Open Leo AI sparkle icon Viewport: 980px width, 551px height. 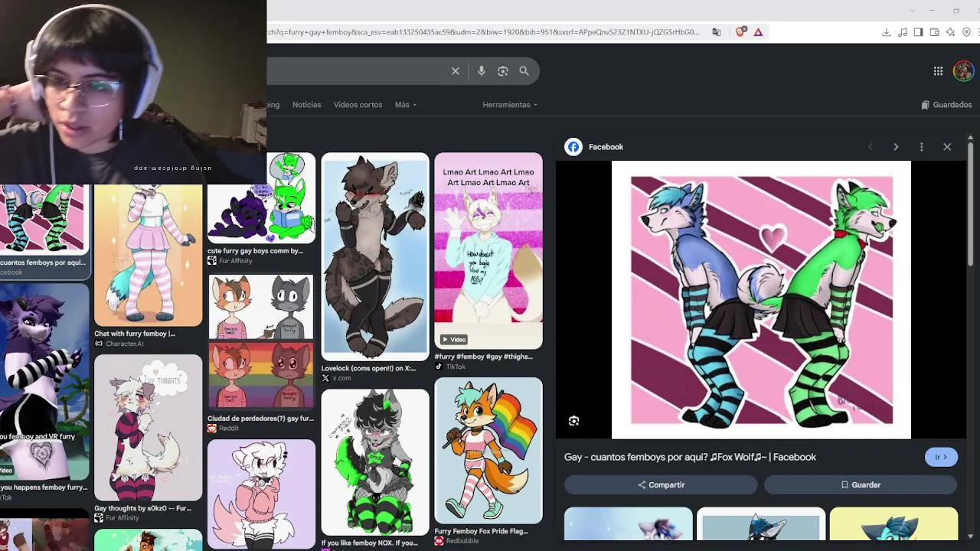(x=951, y=32)
